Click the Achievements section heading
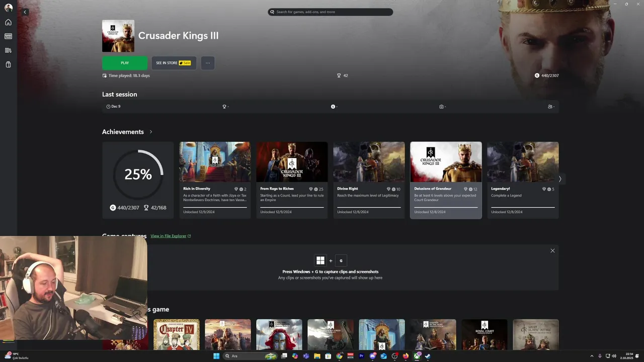Viewport: 644px width, 362px height. tap(123, 132)
